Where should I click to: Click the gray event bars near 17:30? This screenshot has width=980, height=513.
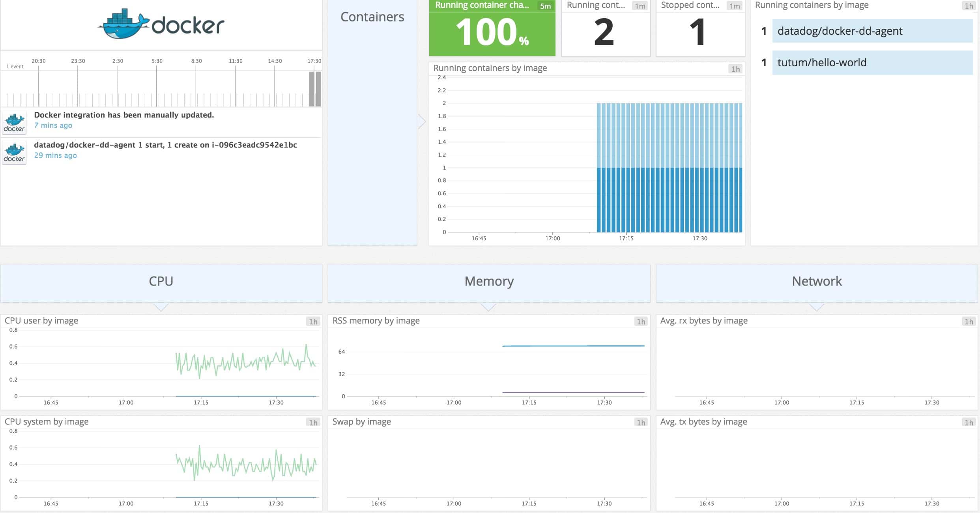[315, 89]
